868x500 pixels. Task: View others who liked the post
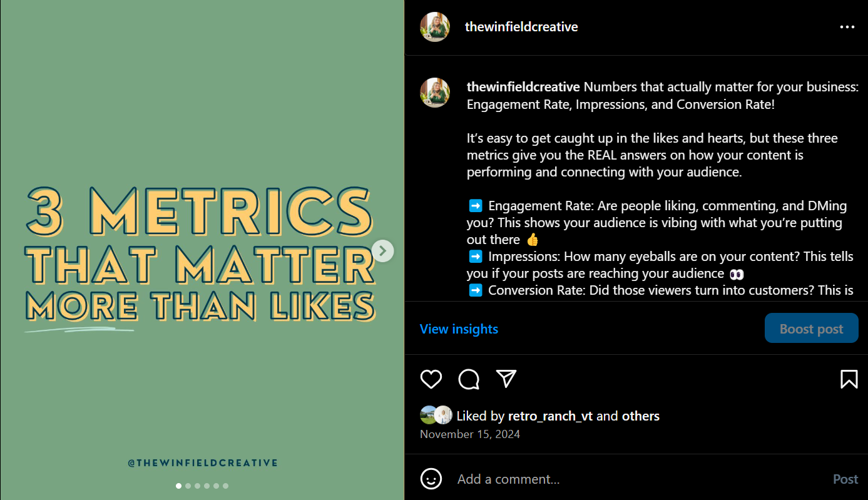click(640, 416)
